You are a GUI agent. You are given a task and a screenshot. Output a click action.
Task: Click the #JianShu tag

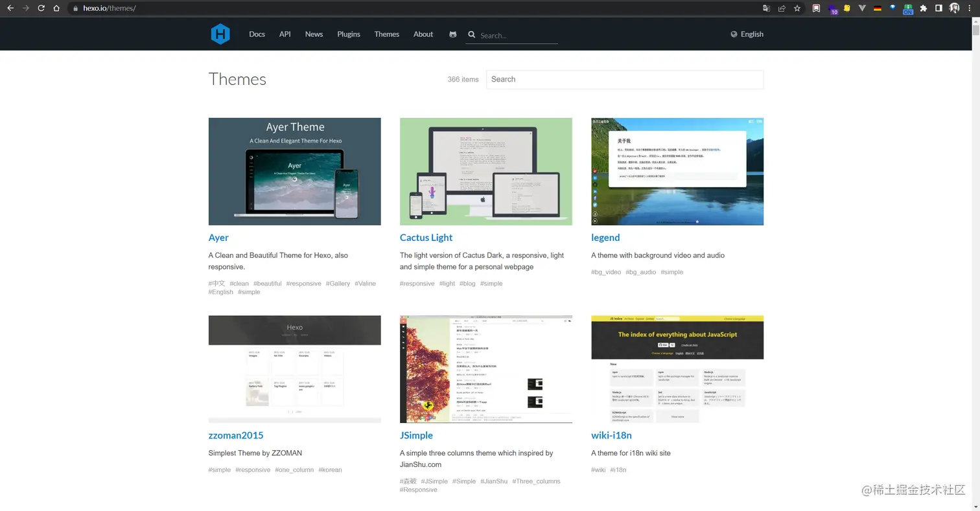494,481
